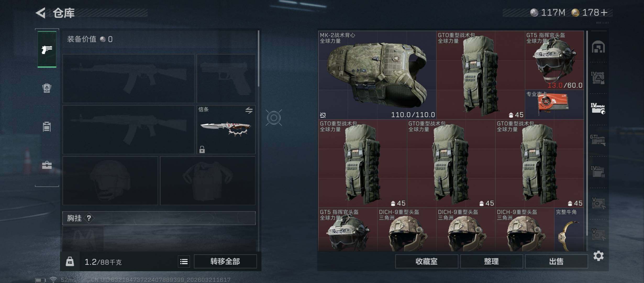Select the pistol weapons tab in left sidebar

[47, 49]
